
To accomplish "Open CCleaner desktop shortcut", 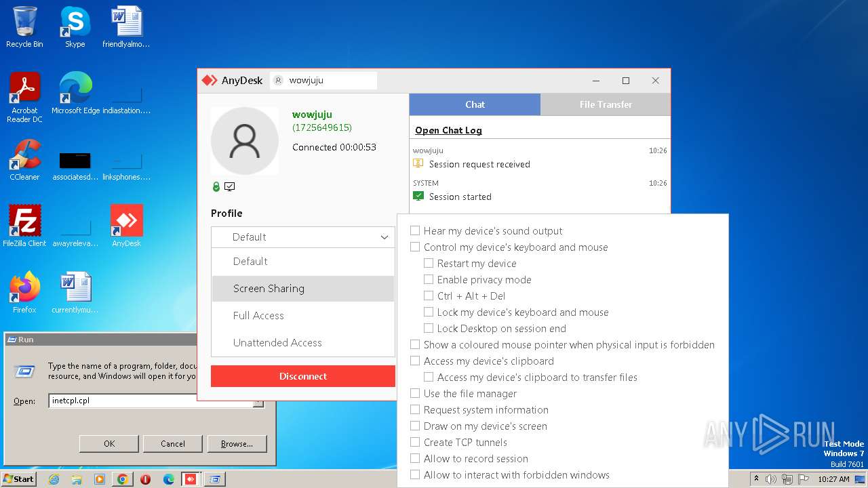I will pos(24,160).
